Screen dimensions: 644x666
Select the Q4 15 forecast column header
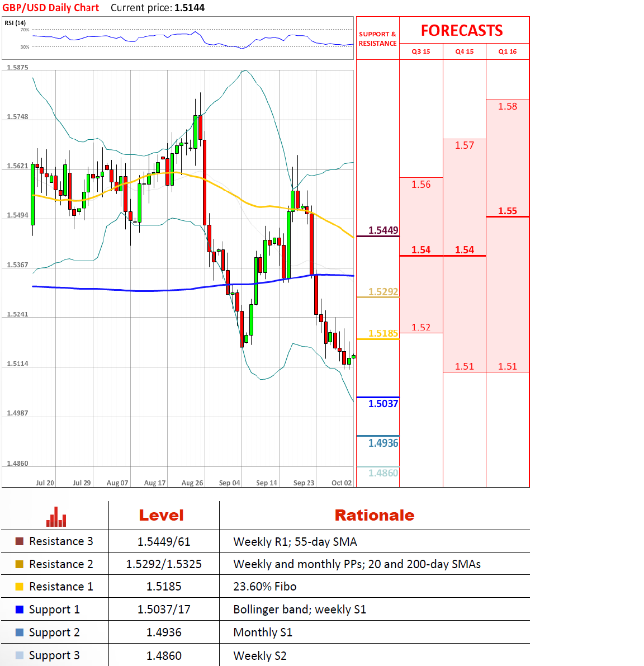[x=465, y=51]
